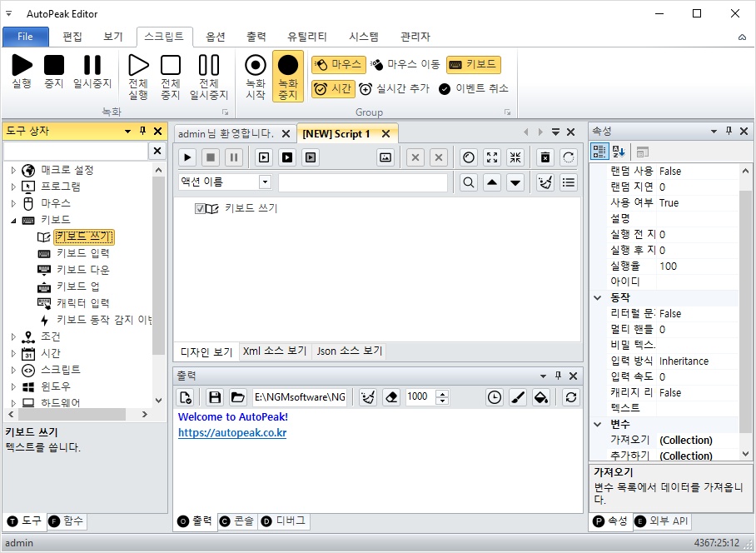
Task: Collapse the 동작 property group
Action: (598, 297)
